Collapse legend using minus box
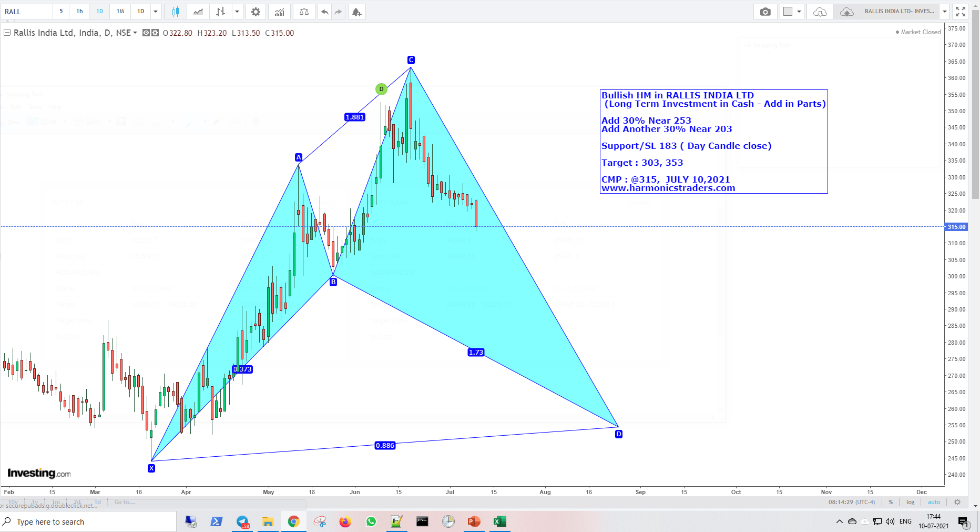The image size is (980, 532). 7,33
